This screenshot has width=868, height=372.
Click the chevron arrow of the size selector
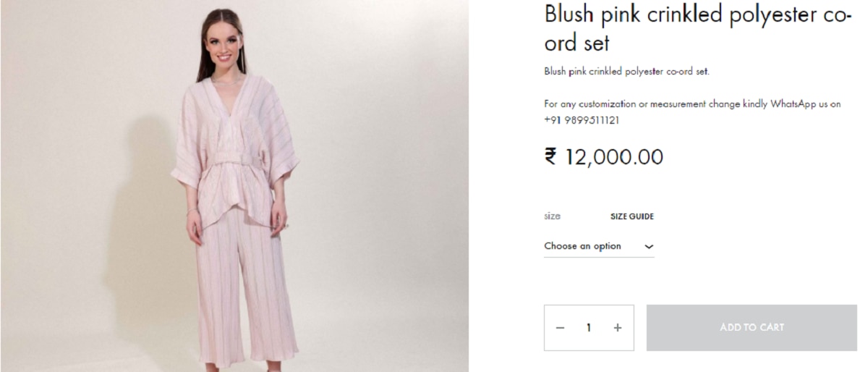click(x=648, y=247)
